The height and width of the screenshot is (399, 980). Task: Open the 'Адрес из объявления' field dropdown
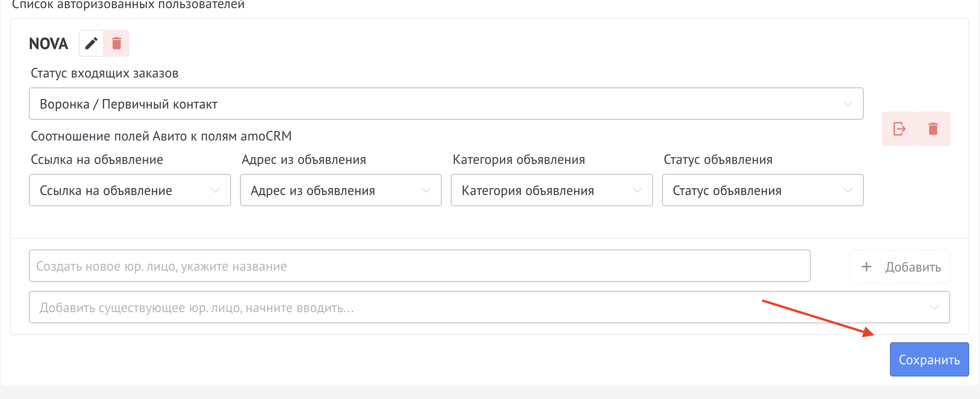pyautogui.click(x=341, y=190)
